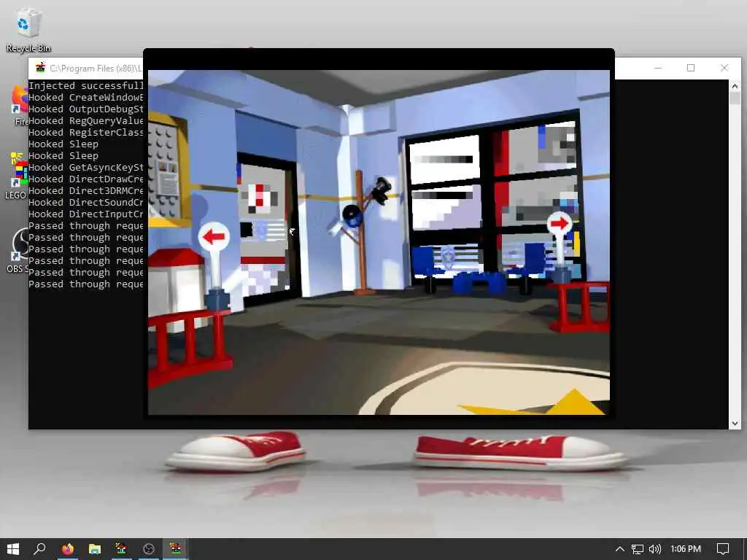Click the gray LEGO bulletin board on wall

(166, 172)
